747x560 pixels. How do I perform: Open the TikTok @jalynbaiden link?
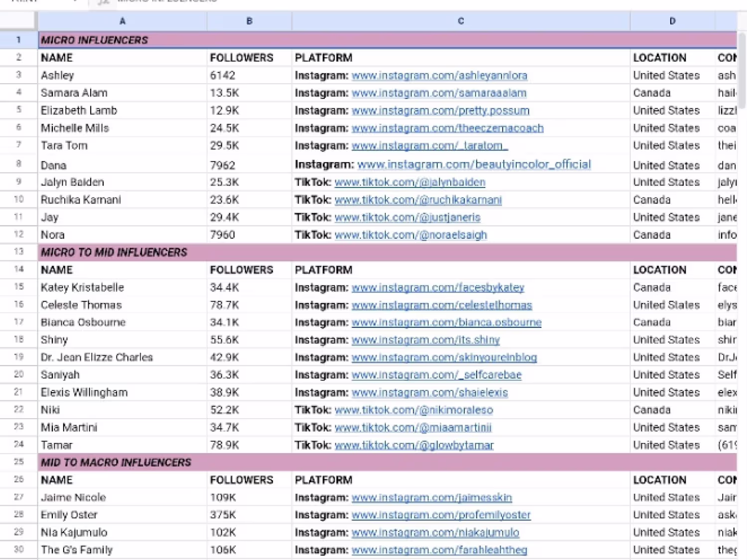[410, 182]
